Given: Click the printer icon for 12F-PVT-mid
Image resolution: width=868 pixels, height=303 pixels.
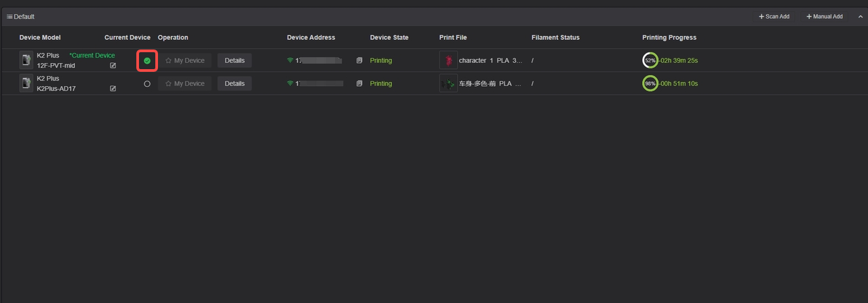Looking at the screenshot, I should 26,60.
